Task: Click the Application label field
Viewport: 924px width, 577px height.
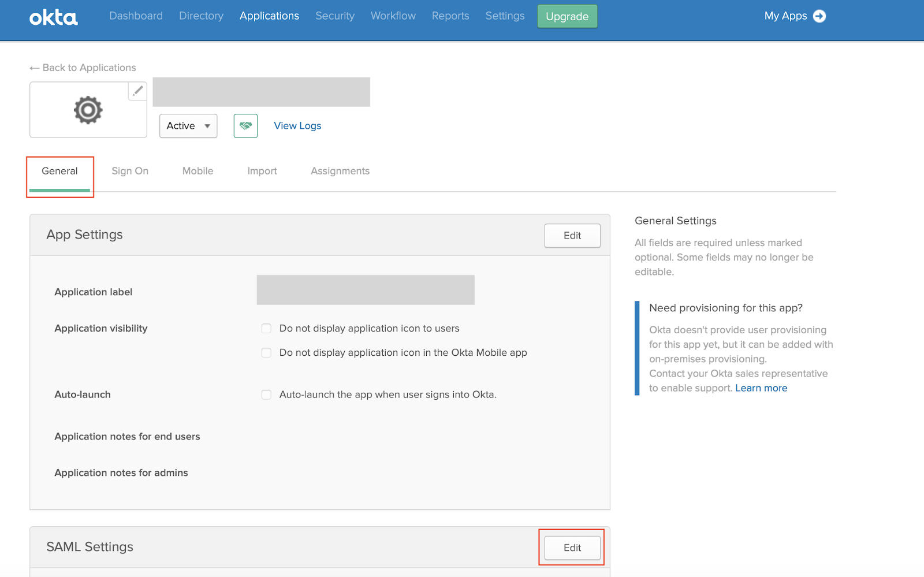Action: coord(365,289)
